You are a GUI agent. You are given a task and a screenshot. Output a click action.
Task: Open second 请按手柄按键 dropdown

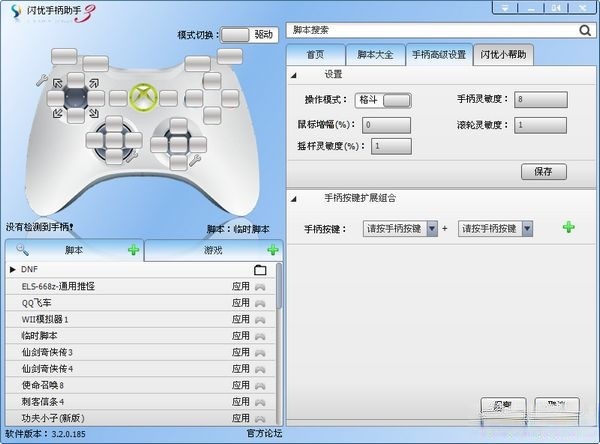[527, 229]
